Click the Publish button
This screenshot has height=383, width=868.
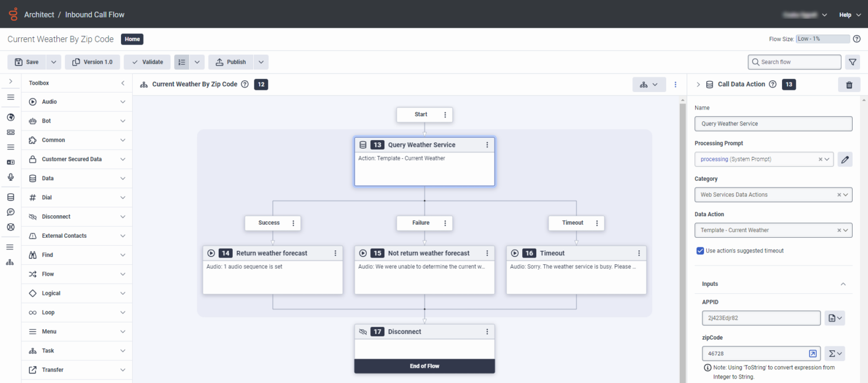231,62
